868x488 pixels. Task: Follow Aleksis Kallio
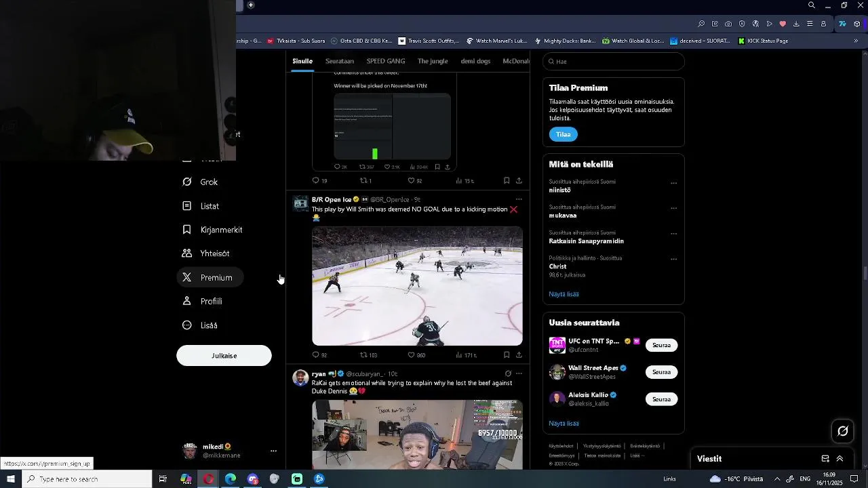click(x=661, y=399)
